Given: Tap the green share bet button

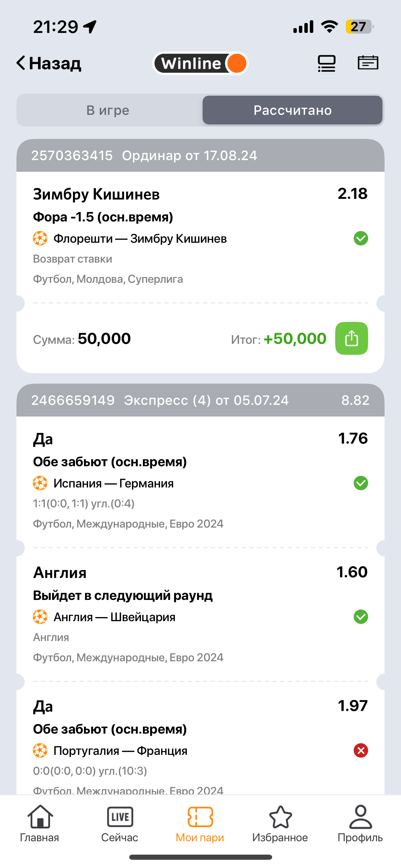Looking at the screenshot, I should 351,338.
